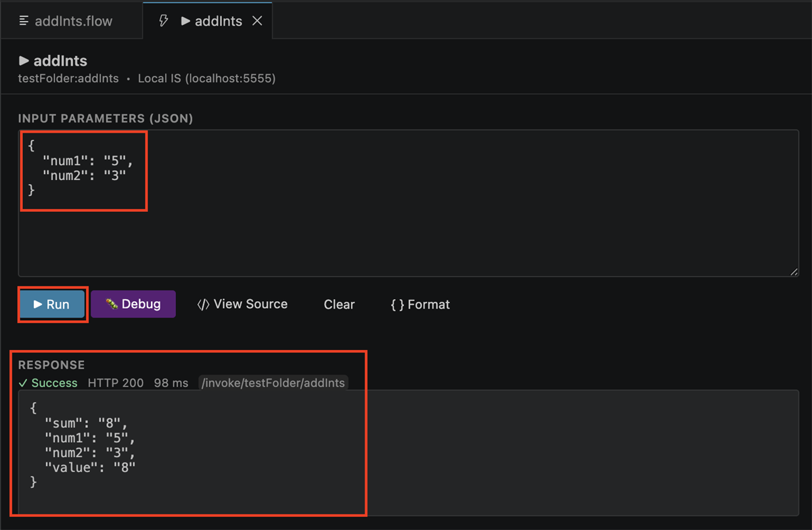
Task: Click the lightning bolt icon in tab
Action: click(163, 21)
